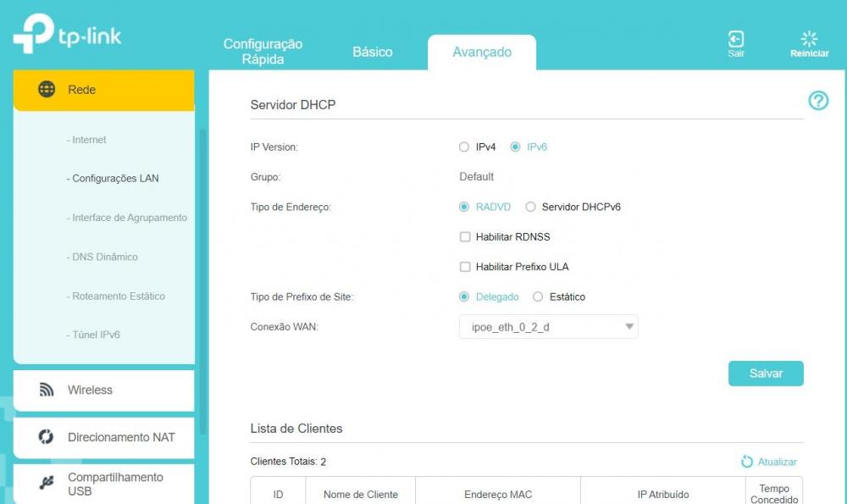847x504 pixels.
Task: Choose Servidor DHCPv6 address type
Action: pyautogui.click(x=531, y=207)
